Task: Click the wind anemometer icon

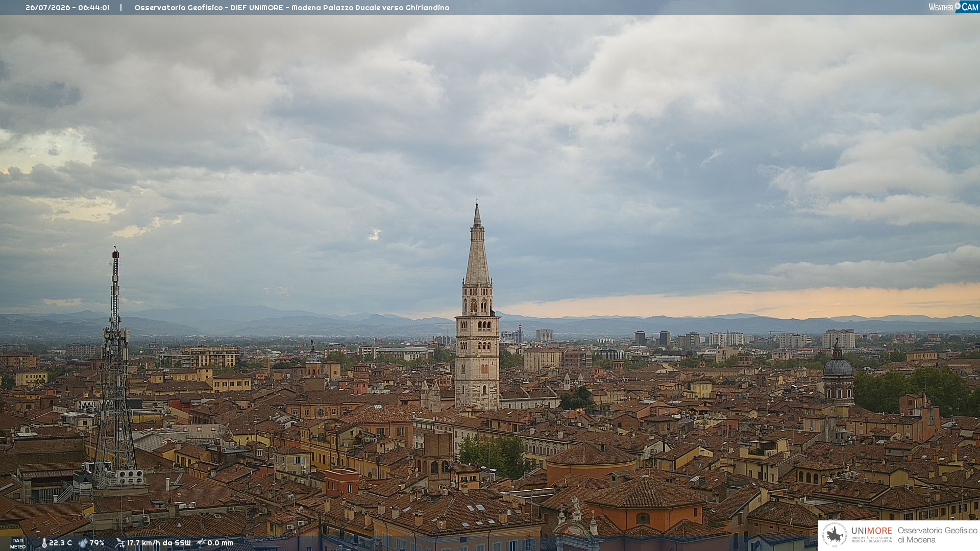Action: click(x=120, y=543)
